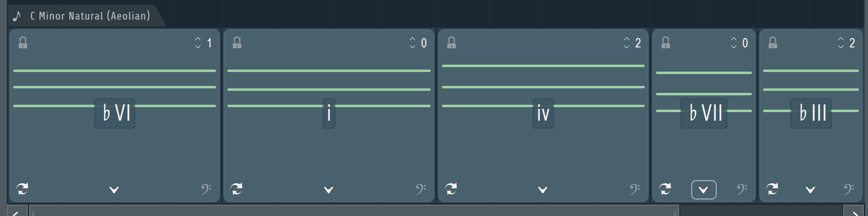
Task: Expand options for the i chord
Action: 329,190
